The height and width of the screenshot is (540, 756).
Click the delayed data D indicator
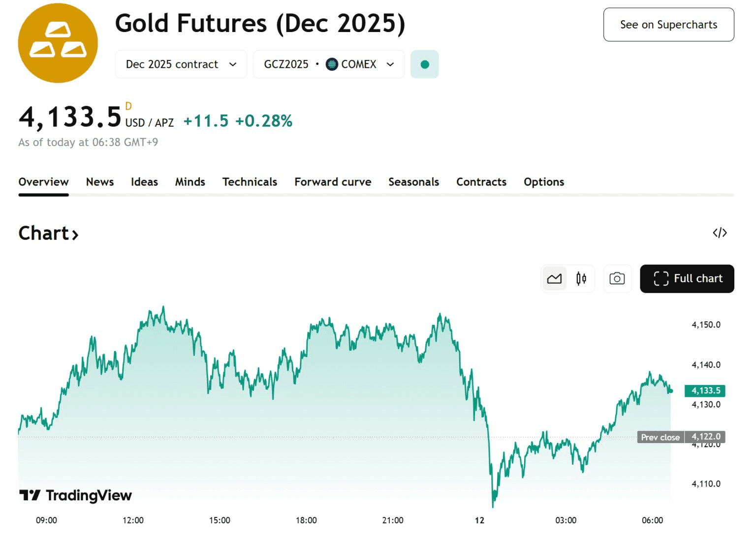pyautogui.click(x=128, y=106)
